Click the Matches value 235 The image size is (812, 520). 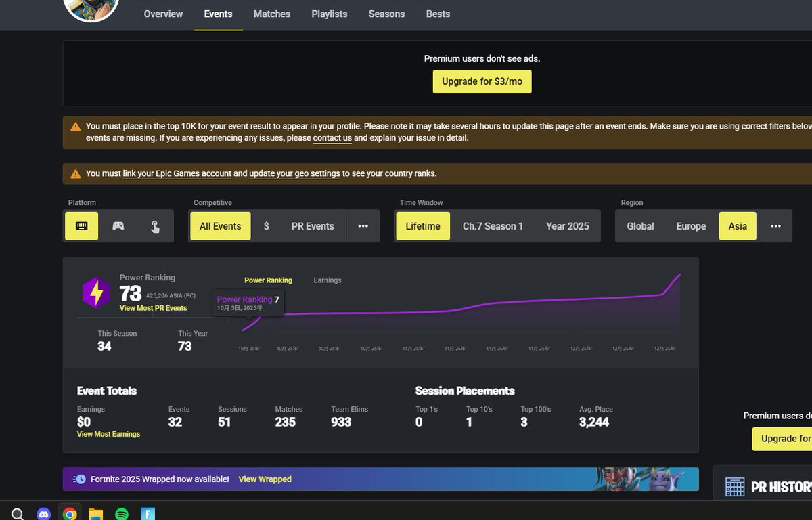(x=285, y=422)
